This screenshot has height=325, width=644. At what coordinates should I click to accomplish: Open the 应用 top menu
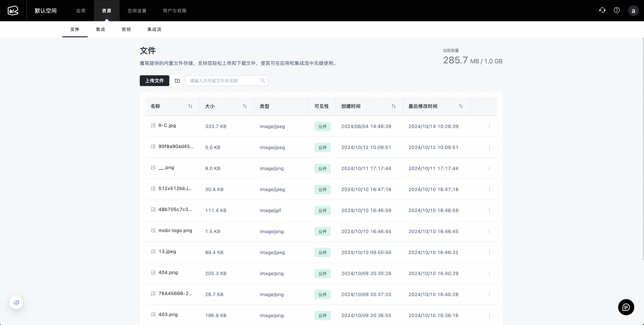[x=81, y=11]
